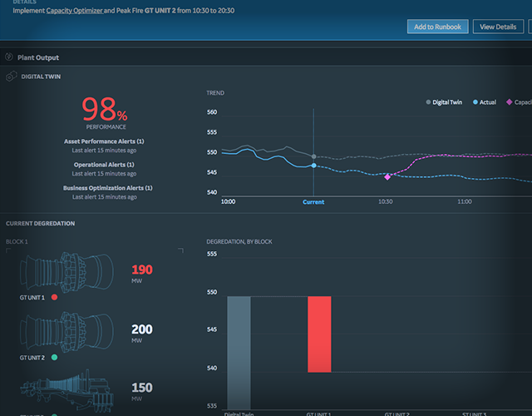Click Last alert text under Operational Alerts
The width and height of the screenshot is (532, 416).
[104, 174]
